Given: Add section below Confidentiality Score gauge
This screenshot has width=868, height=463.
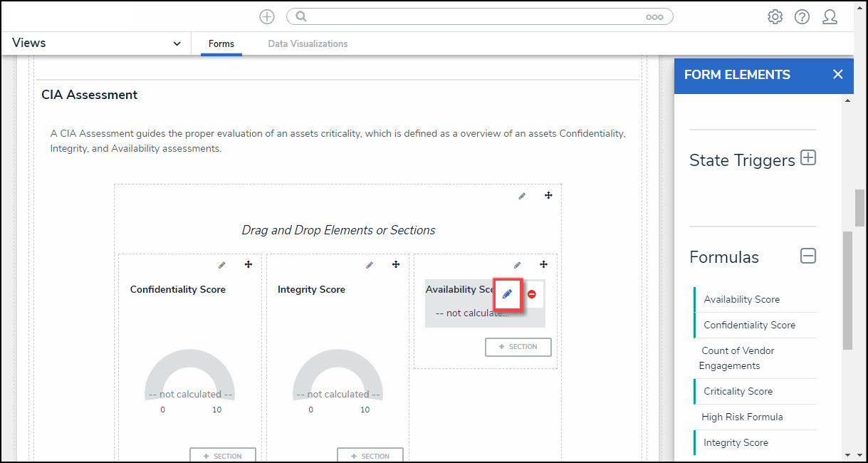Looking at the screenshot, I should [x=222, y=456].
